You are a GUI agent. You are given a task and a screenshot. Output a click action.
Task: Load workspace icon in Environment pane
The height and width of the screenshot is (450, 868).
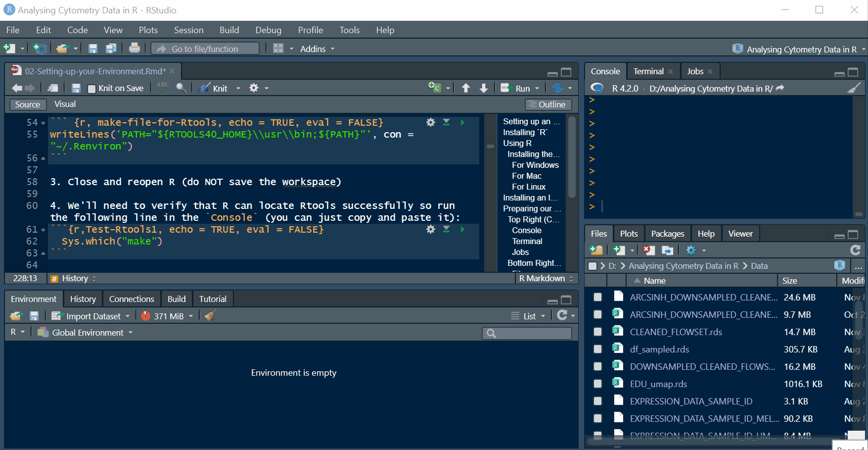pyautogui.click(x=16, y=316)
